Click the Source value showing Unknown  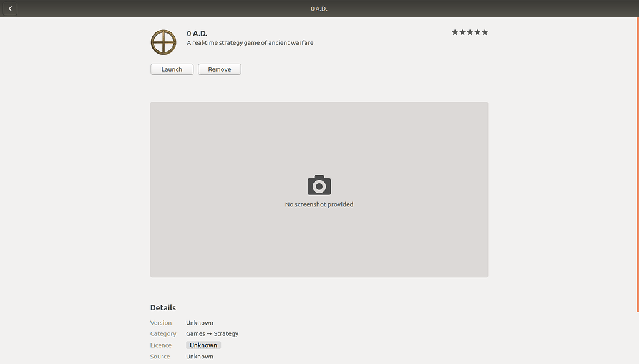pyautogui.click(x=199, y=356)
